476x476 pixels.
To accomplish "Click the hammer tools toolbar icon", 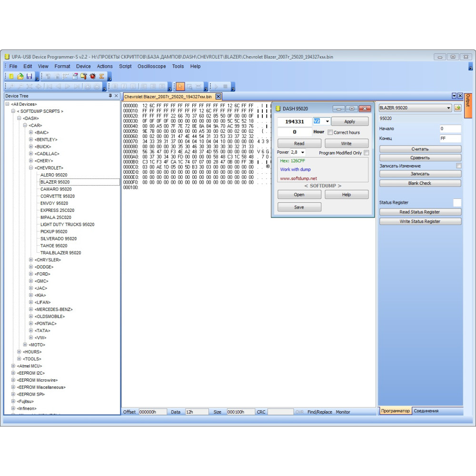I will (84, 77).
